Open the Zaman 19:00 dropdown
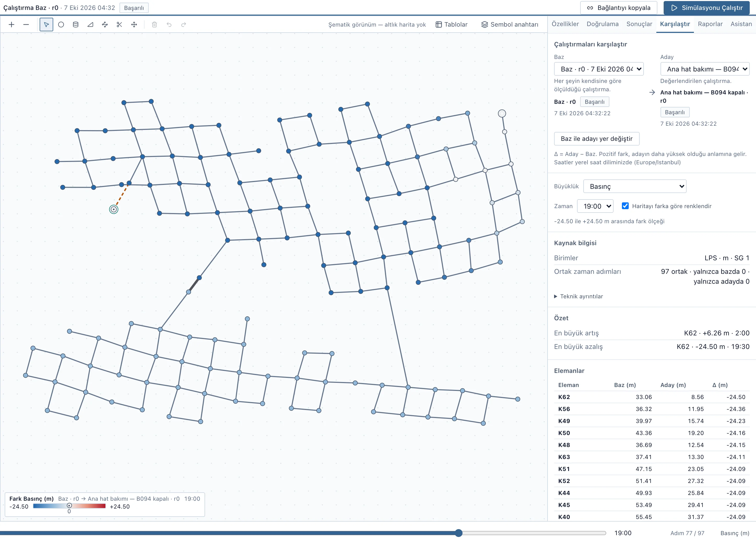This screenshot has height=544, width=756. click(x=595, y=206)
